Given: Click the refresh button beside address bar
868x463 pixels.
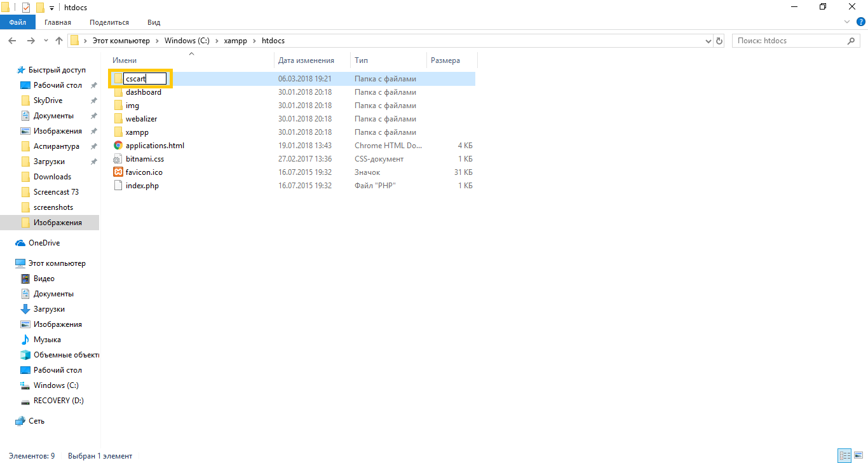Looking at the screenshot, I should tap(719, 41).
